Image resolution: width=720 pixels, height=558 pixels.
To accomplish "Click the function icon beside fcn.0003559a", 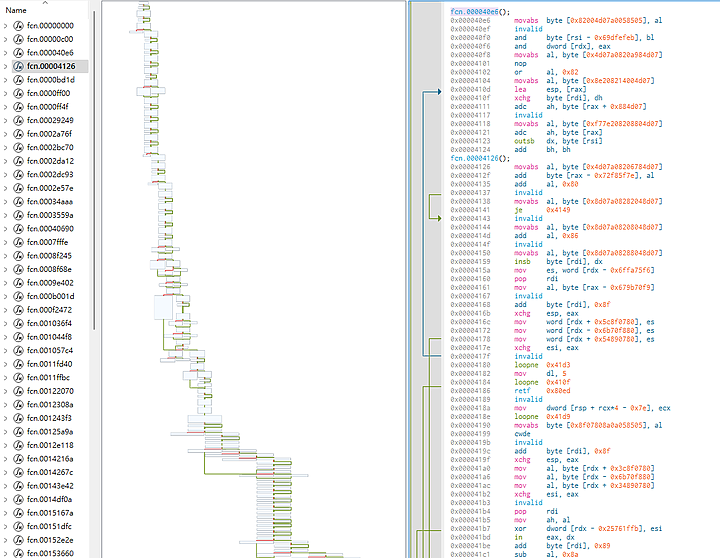I will 18,215.
